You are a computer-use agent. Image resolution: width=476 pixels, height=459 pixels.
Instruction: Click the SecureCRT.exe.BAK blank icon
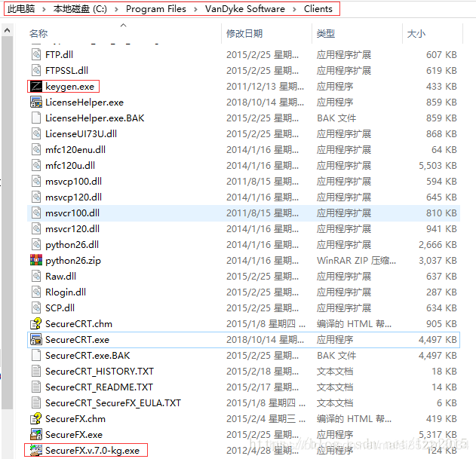(36, 355)
